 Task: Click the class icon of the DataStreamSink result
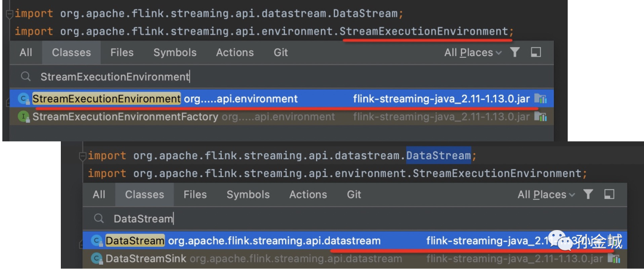97,259
